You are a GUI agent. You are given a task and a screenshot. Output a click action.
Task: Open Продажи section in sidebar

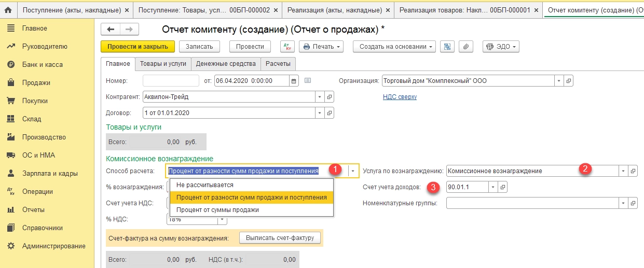tap(36, 82)
